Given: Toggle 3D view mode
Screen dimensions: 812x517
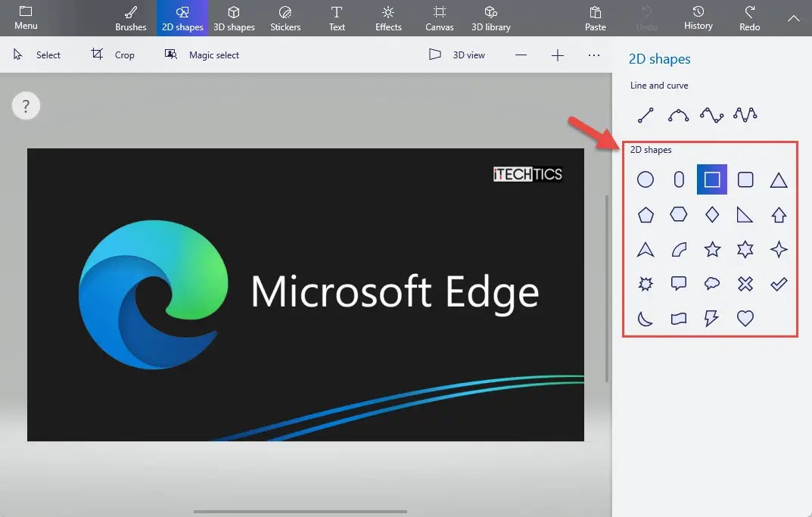Looking at the screenshot, I should click(x=457, y=55).
